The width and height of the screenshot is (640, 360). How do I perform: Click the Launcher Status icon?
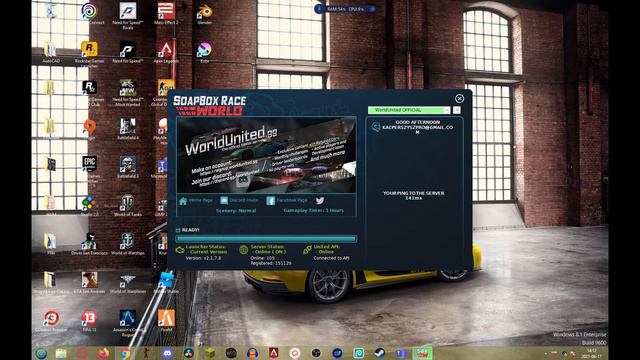click(x=180, y=250)
